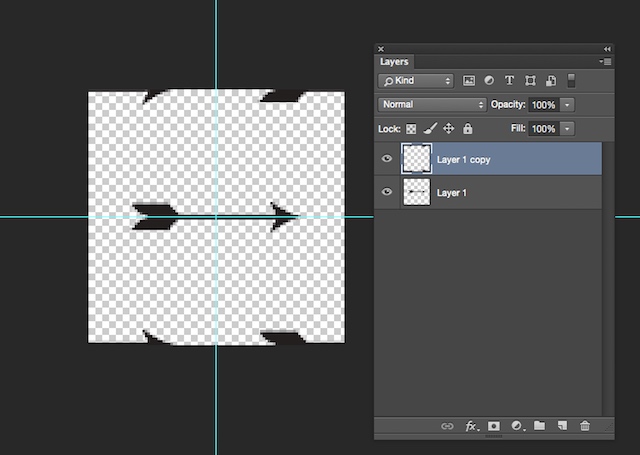Open the Kind filter type dropdown
Image resolution: width=640 pixels, height=455 pixels.
415,81
